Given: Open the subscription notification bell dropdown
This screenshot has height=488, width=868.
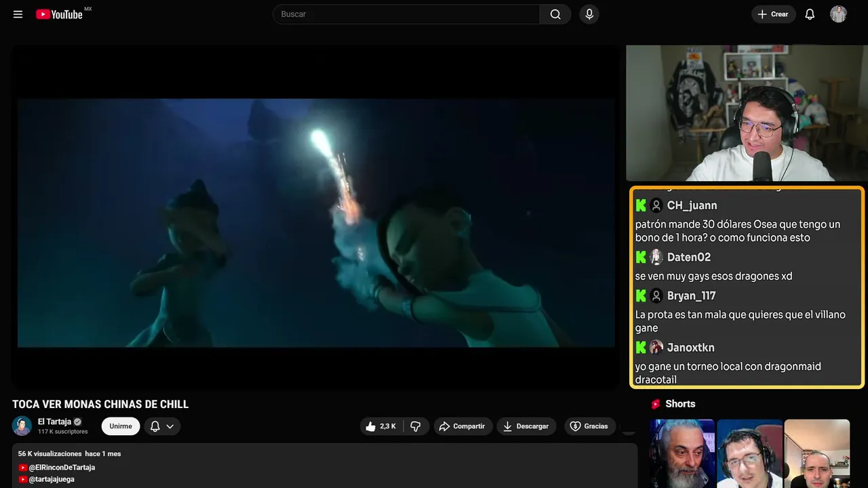Looking at the screenshot, I should pyautogui.click(x=162, y=426).
